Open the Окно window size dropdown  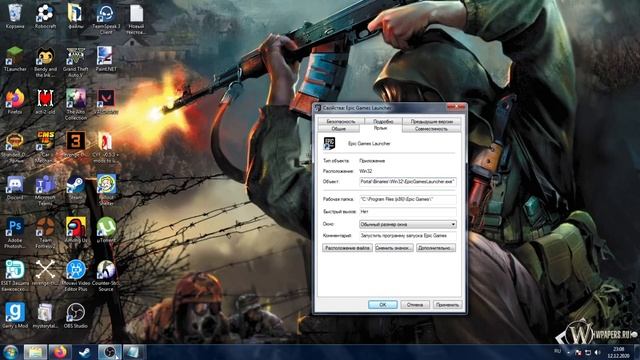click(x=407, y=224)
